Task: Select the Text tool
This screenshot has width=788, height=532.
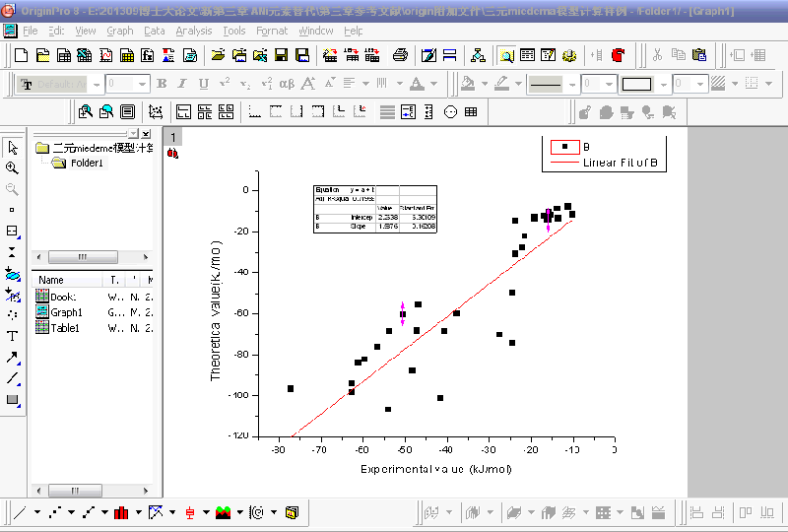Action: 13,336
